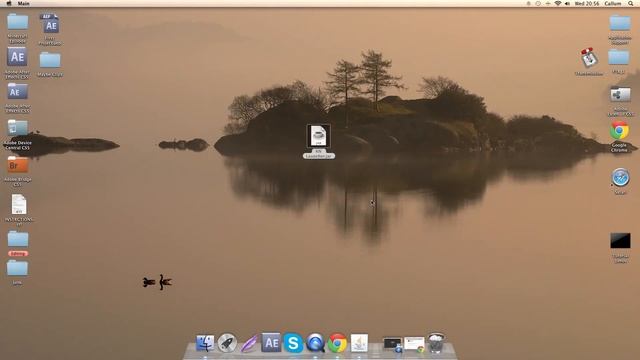Screen dimensions: 640x360
Task: Open Spotlight search magnifier
Action: [x=631, y=3]
